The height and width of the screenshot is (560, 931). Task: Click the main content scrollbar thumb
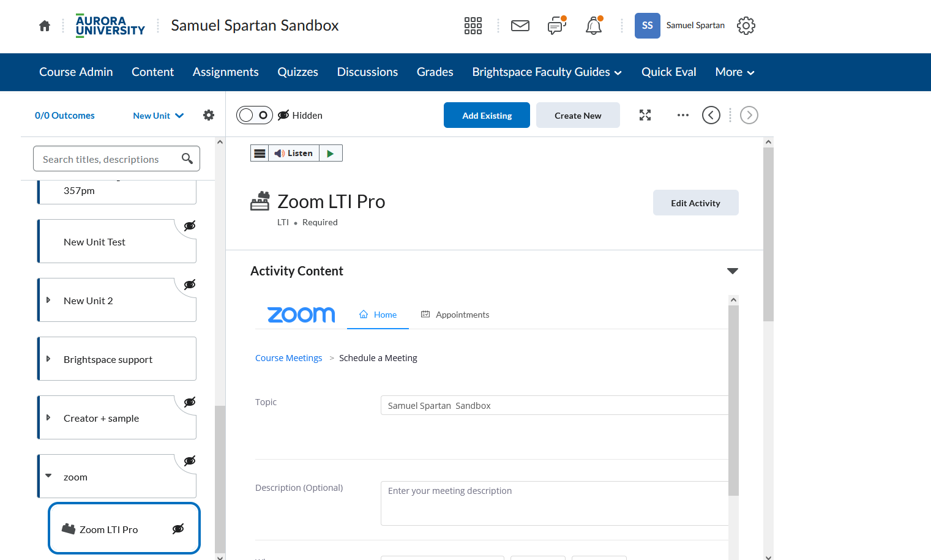click(x=769, y=234)
